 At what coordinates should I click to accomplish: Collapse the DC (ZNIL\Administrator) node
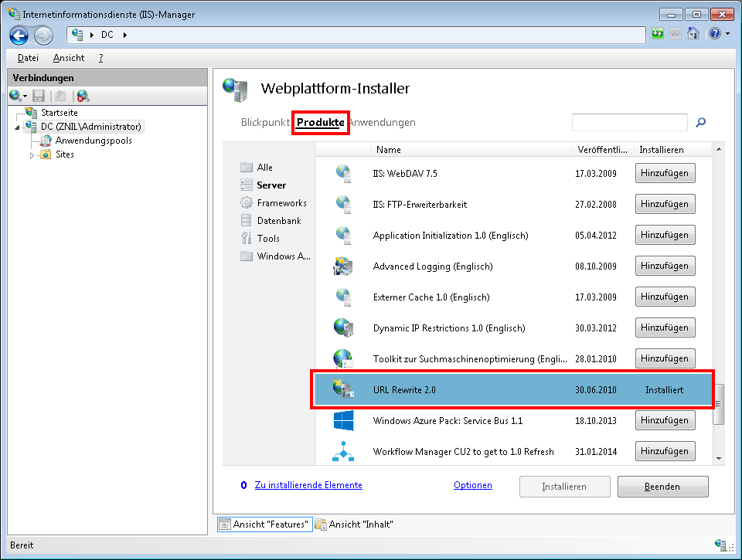[x=18, y=127]
